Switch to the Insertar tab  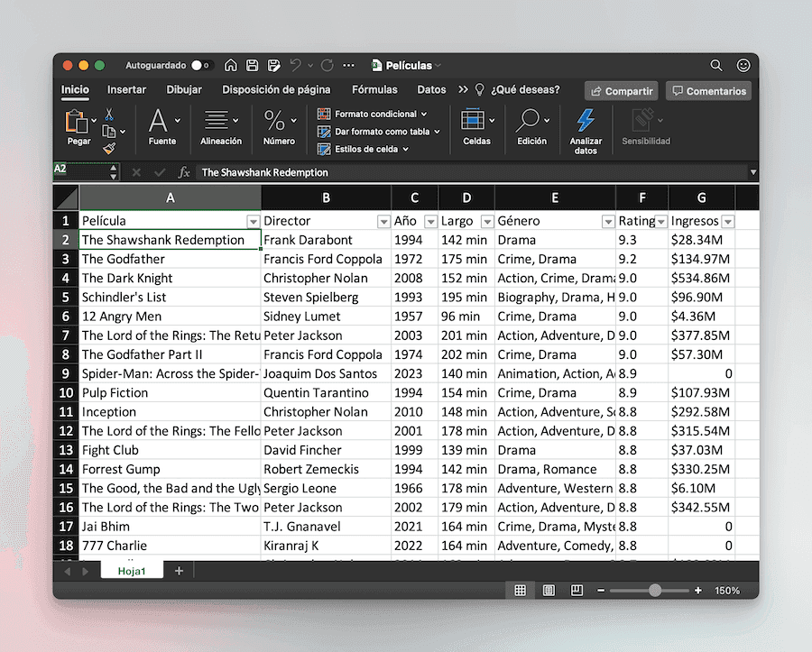click(x=126, y=89)
